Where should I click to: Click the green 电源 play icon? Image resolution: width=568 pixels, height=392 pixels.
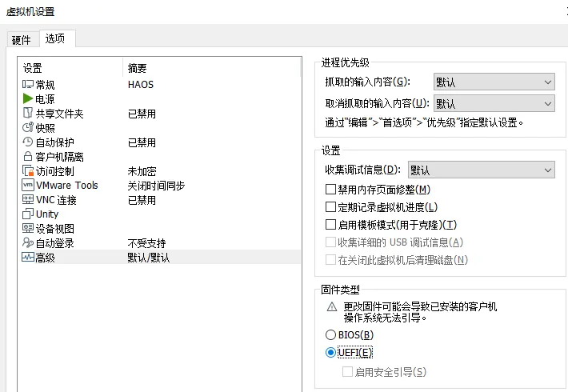click(28, 98)
